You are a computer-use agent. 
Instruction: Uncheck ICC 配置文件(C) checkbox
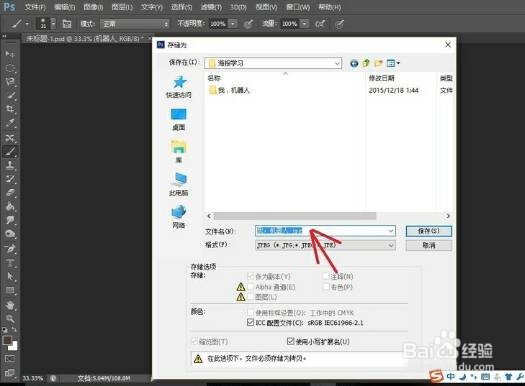click(x=250, y=322)
